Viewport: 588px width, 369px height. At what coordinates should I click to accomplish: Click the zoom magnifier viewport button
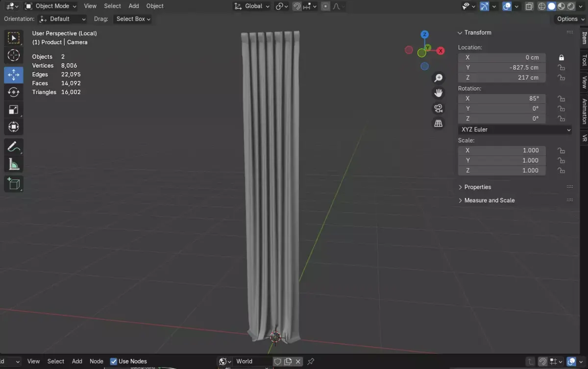[439, 78]
